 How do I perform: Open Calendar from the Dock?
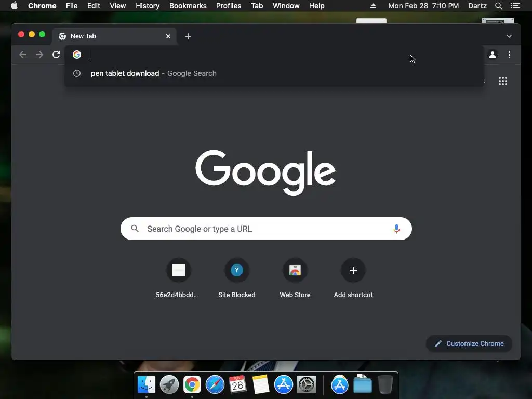click(x=238, y=385)
